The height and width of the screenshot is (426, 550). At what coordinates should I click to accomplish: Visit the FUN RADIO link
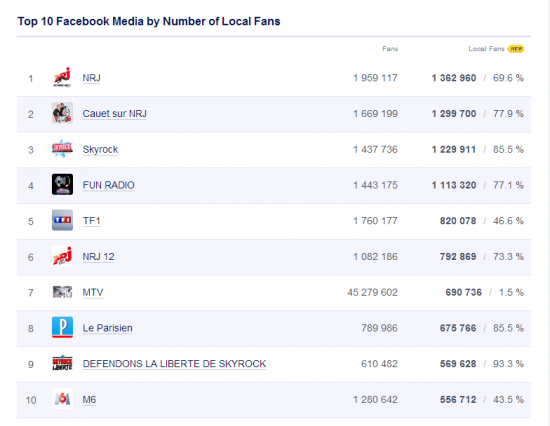pos(108,185)
